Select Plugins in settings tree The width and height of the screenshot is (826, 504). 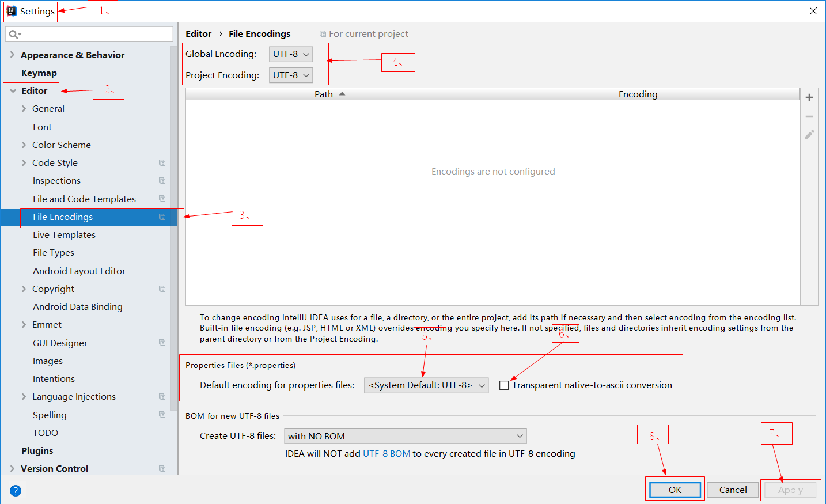37,451
